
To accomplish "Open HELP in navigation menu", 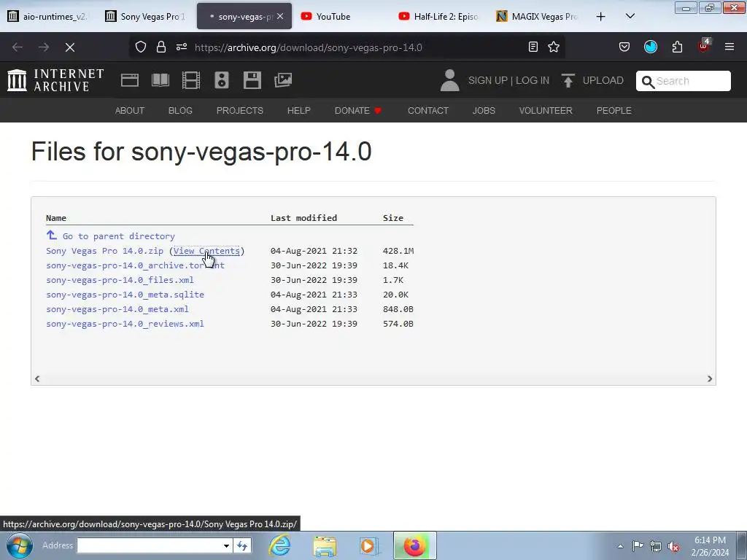I will pyautogui.click(x=298, y=111).
